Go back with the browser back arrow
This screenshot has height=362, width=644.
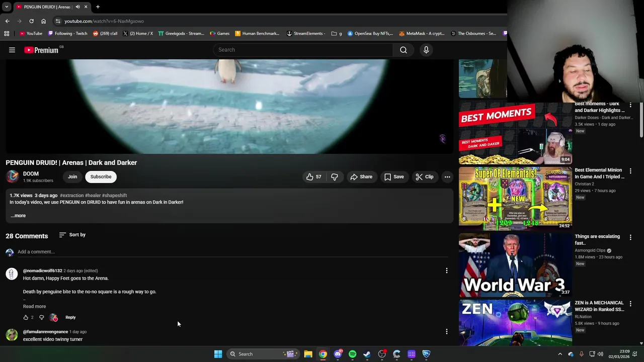[7, 21]
